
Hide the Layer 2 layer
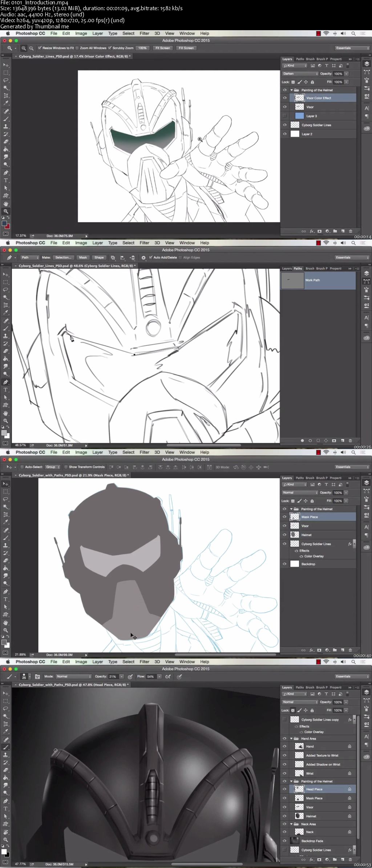(285, 134)
